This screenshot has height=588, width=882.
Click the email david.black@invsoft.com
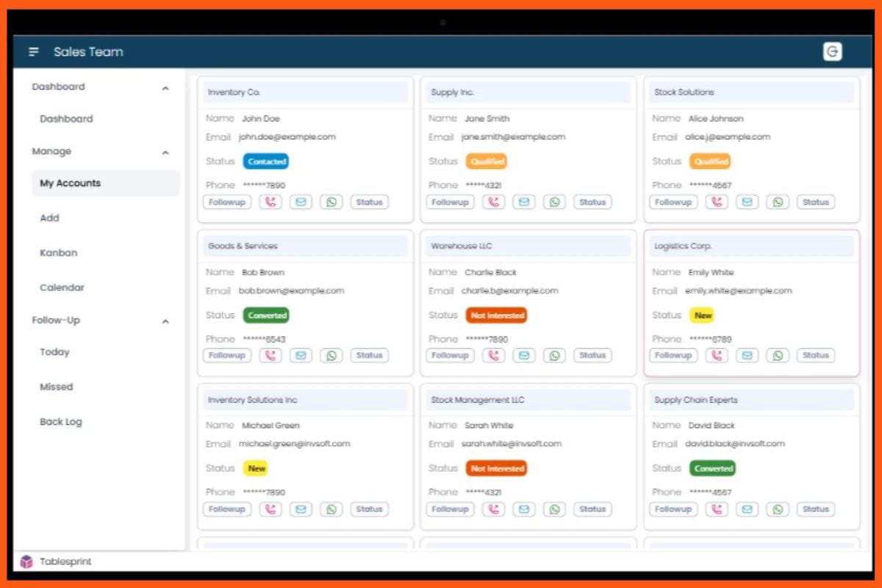pos(735,444)
